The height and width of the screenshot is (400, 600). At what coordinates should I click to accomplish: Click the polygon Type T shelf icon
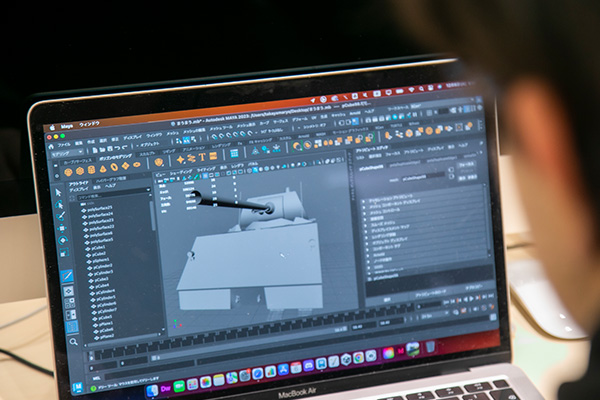202,157
